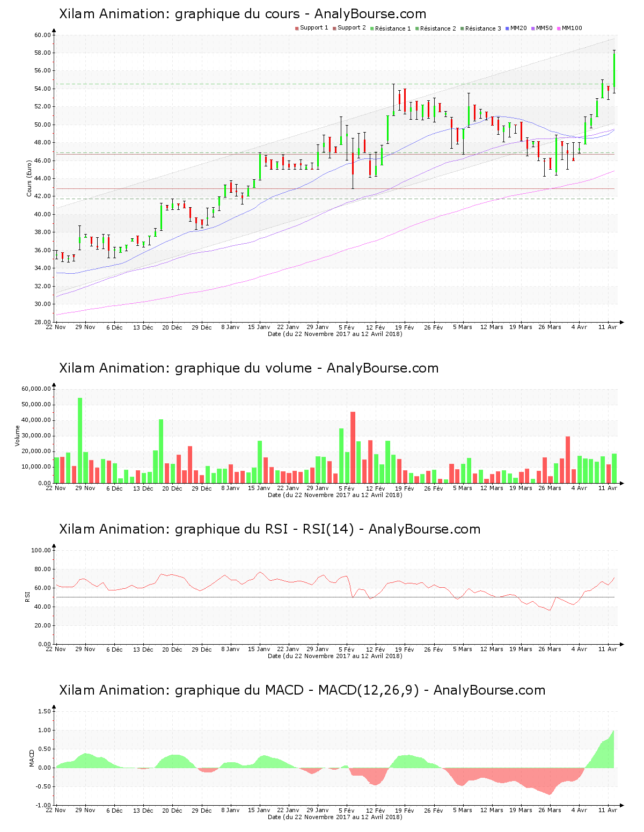
Task: Click the '22 Nov' date on the MACD axis
Action: tap(56, 810)
